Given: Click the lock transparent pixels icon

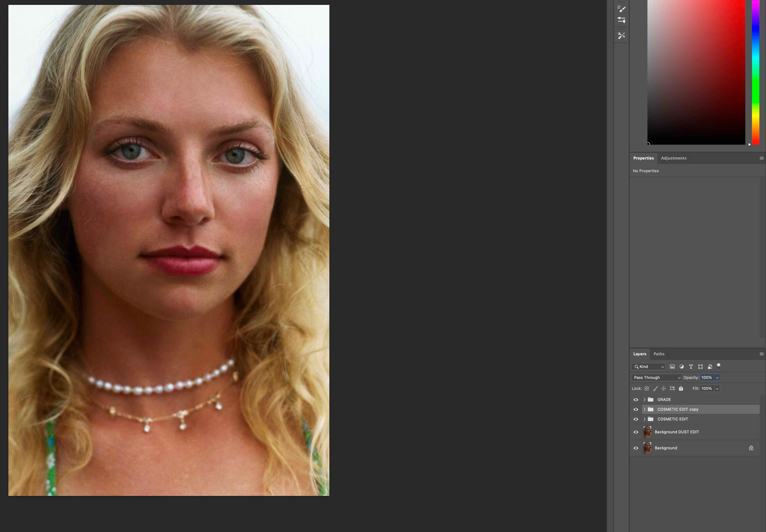Looking at the screenshot, I should [x=647, y=388].
